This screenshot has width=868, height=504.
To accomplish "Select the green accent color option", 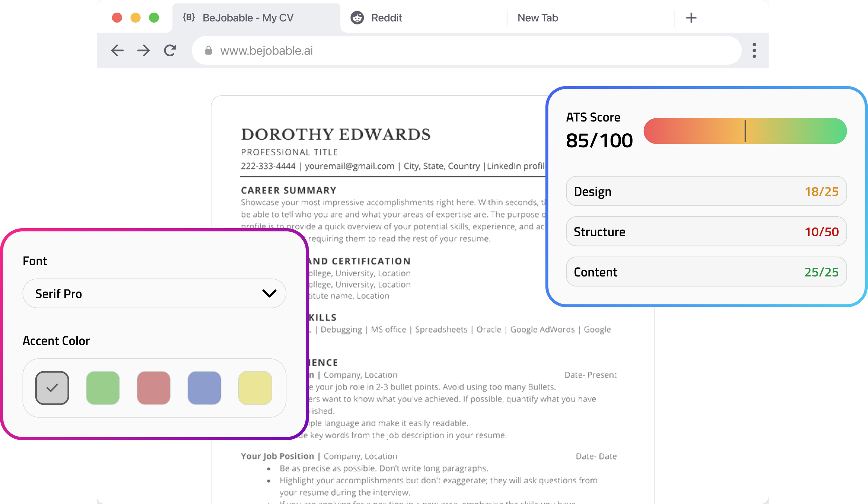I will point(103,387).
